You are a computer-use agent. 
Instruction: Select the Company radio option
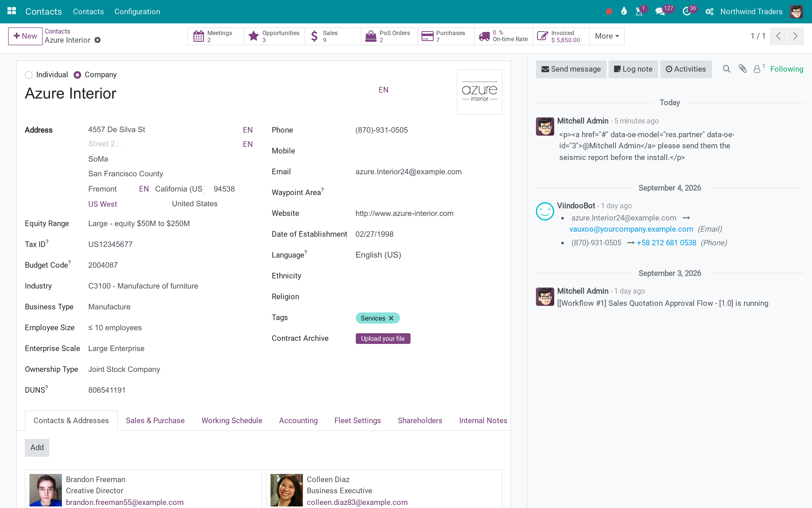point(77,75)
